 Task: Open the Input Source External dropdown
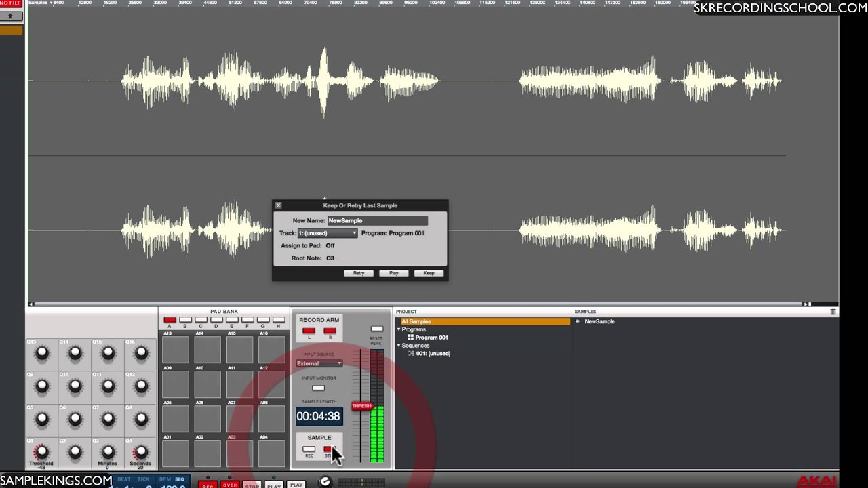[319, 363]
